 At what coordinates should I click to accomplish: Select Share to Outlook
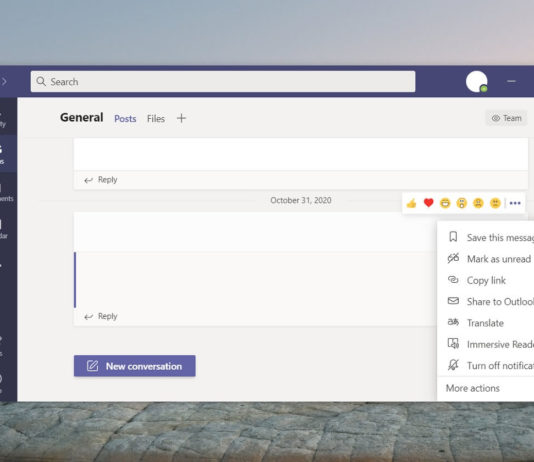point(486,302)
